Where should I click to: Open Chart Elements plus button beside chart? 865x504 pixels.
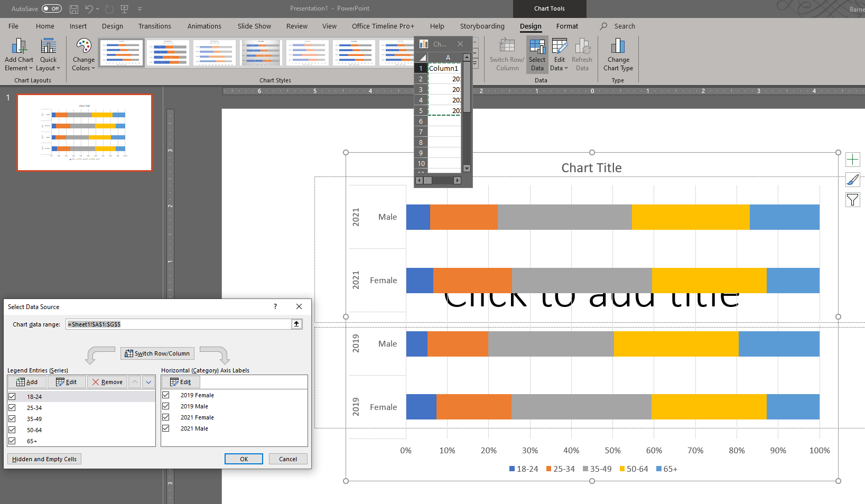click(x=853, y=160)
